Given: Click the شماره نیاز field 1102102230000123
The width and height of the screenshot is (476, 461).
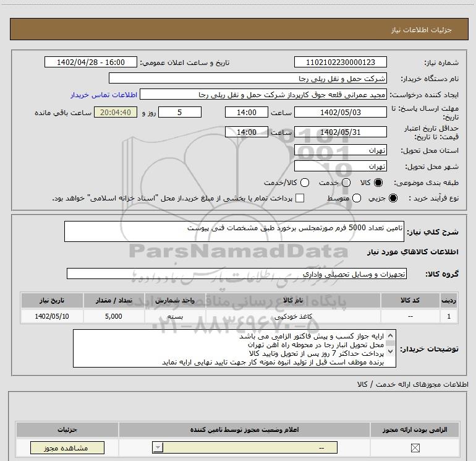Looking at the screenshot, I should point(340,62).
